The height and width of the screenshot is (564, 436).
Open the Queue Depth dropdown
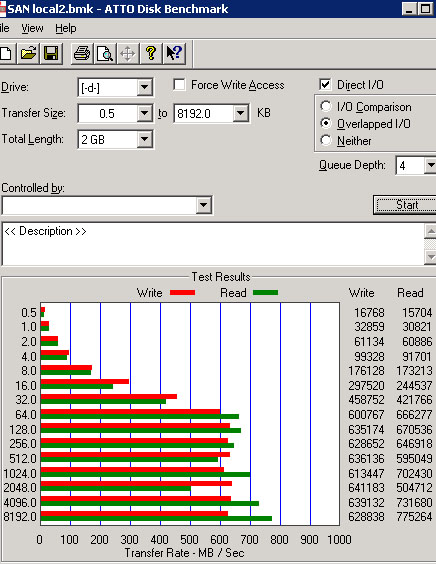tap(430, 165)
